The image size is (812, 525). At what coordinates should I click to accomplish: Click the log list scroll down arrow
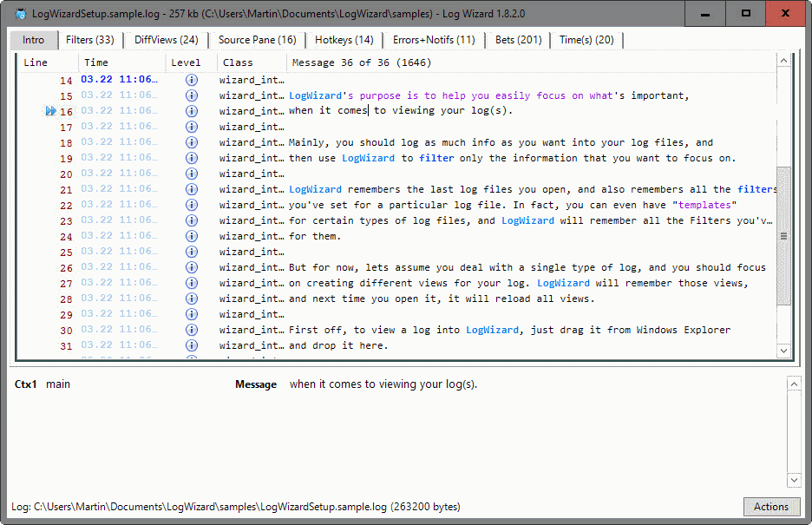pos(784,351)
